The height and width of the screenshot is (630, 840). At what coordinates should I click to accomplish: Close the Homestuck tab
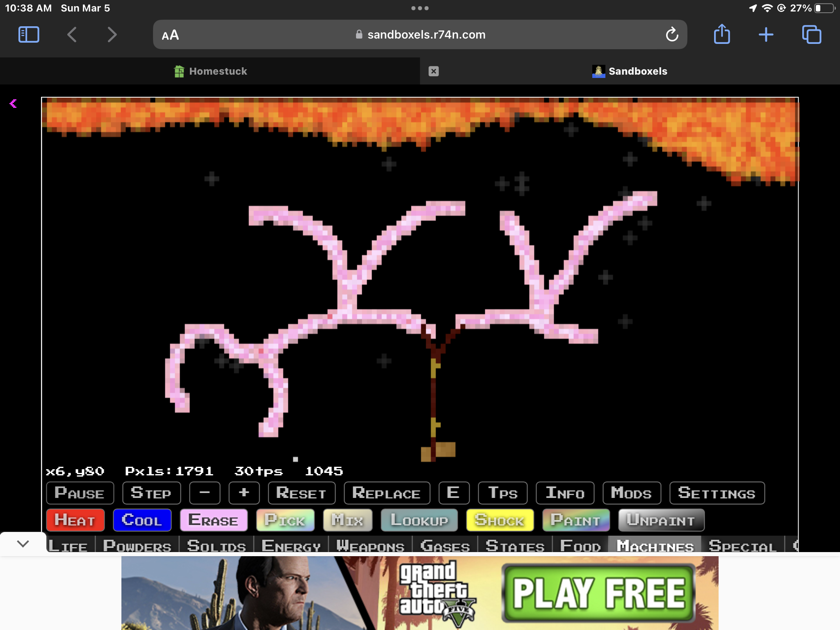coord(434,71)
